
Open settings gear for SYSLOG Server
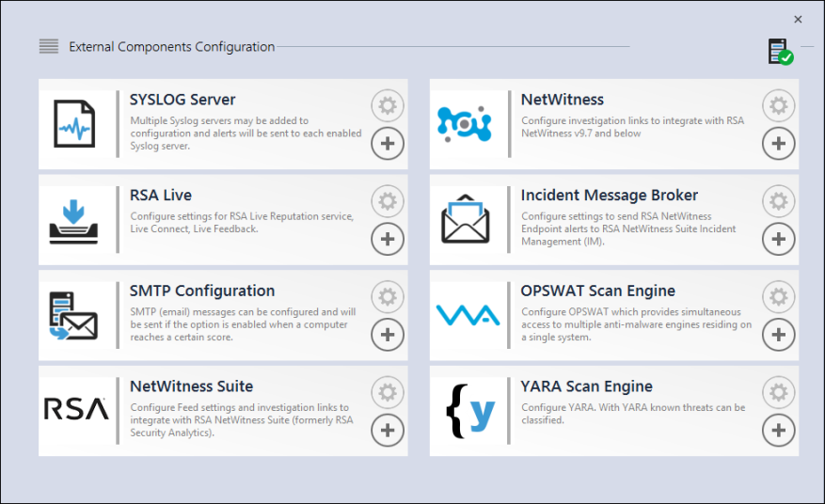pyautogui.click(x=388, y=105)
